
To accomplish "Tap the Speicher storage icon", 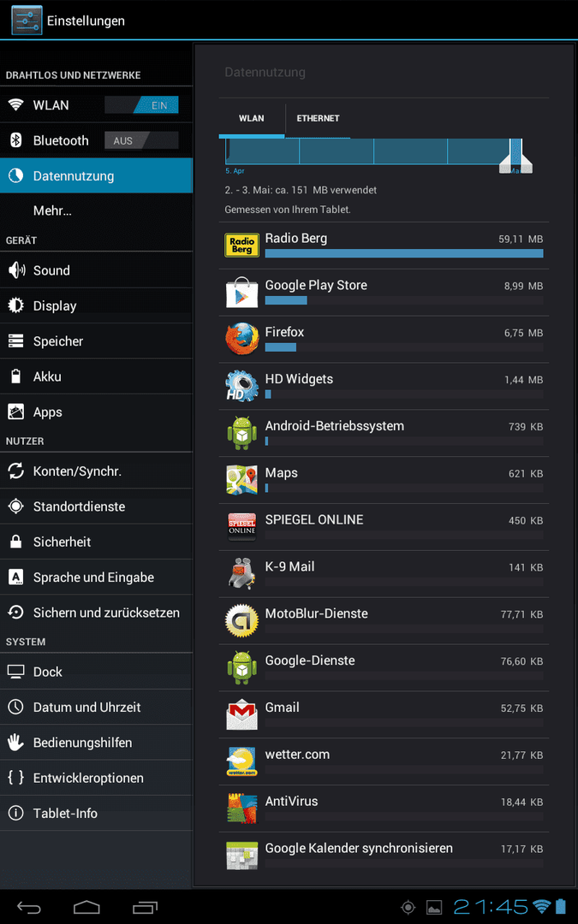I will [16, 341].
